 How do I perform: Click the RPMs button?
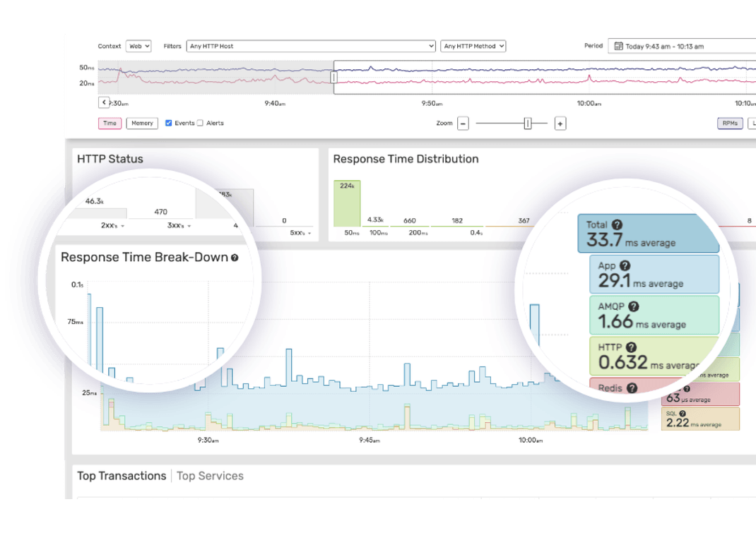(x=729, y=124)
